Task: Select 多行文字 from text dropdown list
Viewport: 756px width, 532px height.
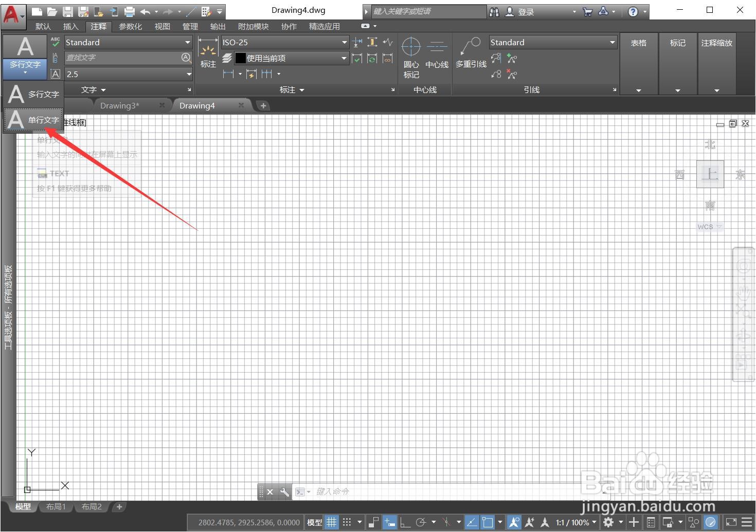Action: click(x=33, y=94)
